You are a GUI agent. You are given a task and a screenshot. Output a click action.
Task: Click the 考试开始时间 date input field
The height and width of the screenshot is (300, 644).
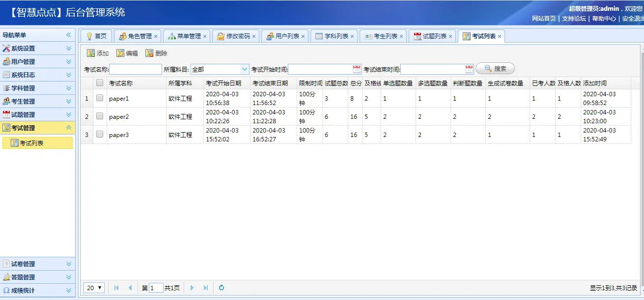[320, 69]
